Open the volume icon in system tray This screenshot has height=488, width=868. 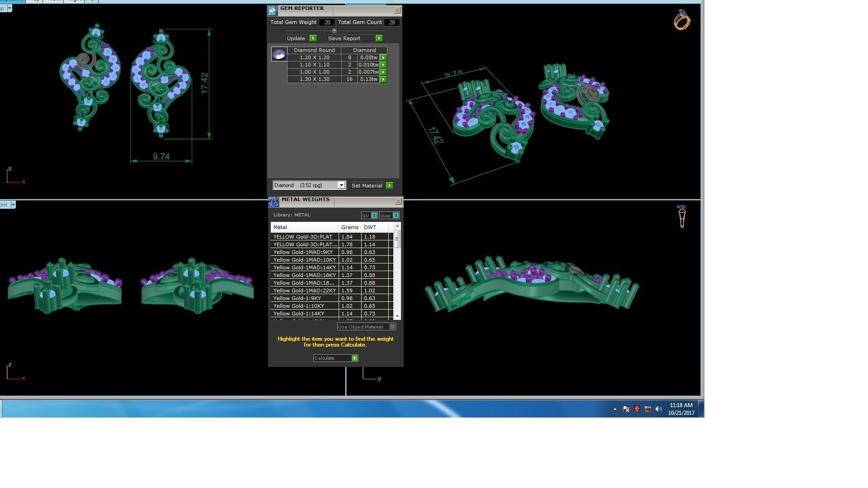pyautogui.click(x=659, y=409)
